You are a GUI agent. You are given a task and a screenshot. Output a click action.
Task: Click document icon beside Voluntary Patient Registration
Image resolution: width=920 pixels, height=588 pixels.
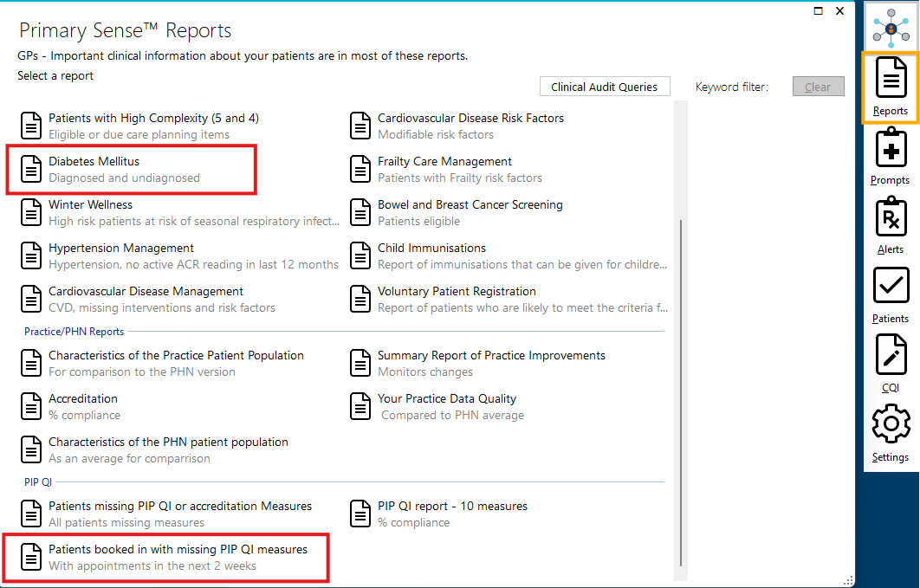click(x=360, y=300)
